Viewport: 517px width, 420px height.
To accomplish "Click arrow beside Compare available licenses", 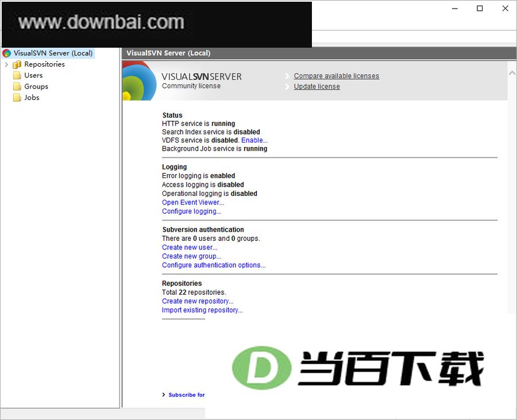I will point(287,76).
